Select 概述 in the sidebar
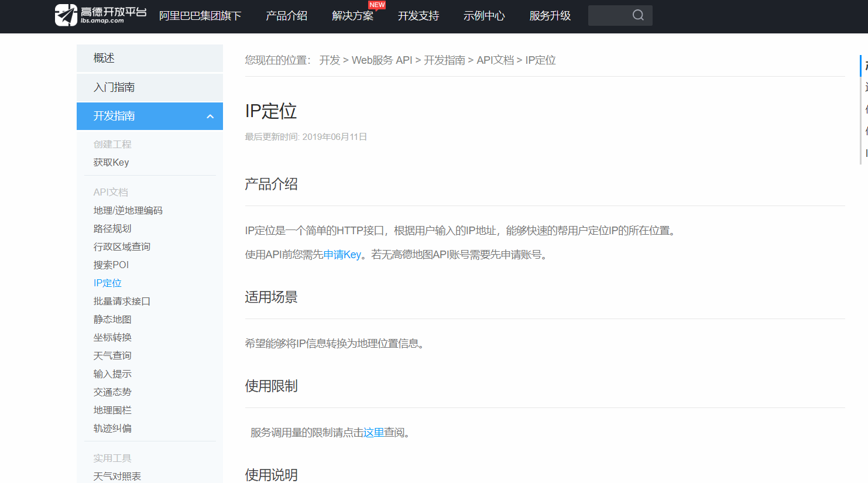The height and width of the screenshot is (483, 868). (x=150, y=58)
